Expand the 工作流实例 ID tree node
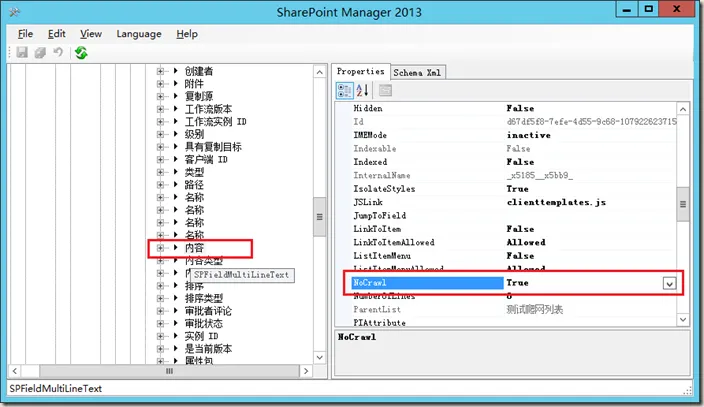The width and height of the screenshot is (704, 407). [x=160, y=121]
